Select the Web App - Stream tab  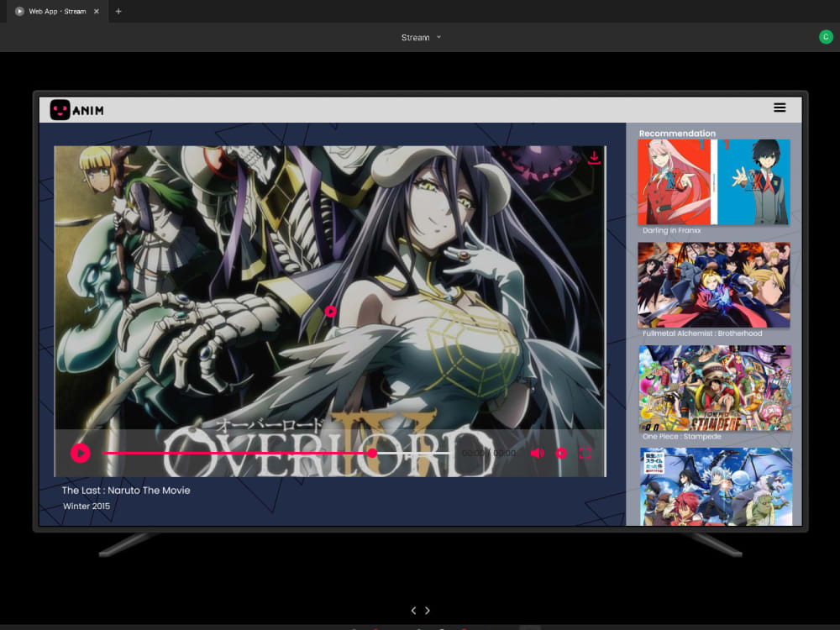click(57, 11)
